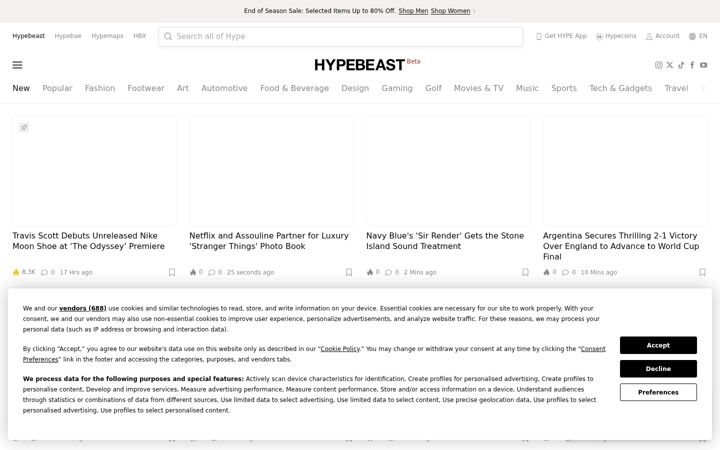Open Hypecoins link
The height and width of the screenshot is (450, 720).
tap(616, 36)
